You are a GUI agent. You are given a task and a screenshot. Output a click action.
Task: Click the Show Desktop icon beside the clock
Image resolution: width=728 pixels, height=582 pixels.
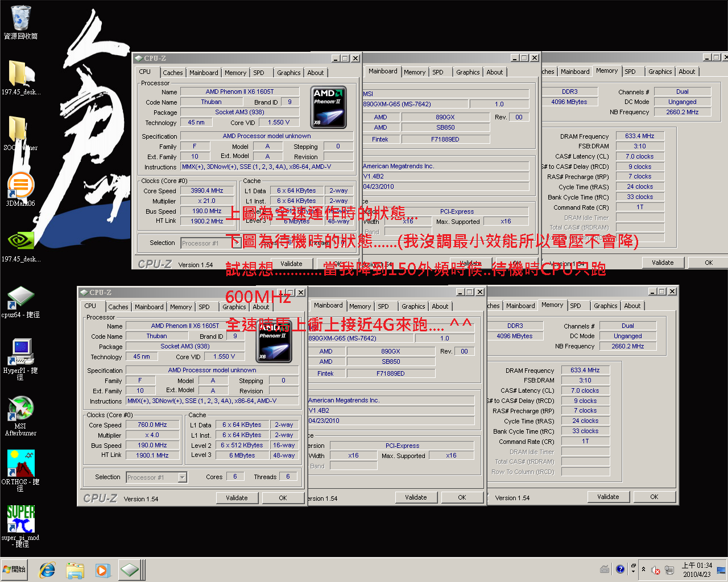click(x=721, y=570)
